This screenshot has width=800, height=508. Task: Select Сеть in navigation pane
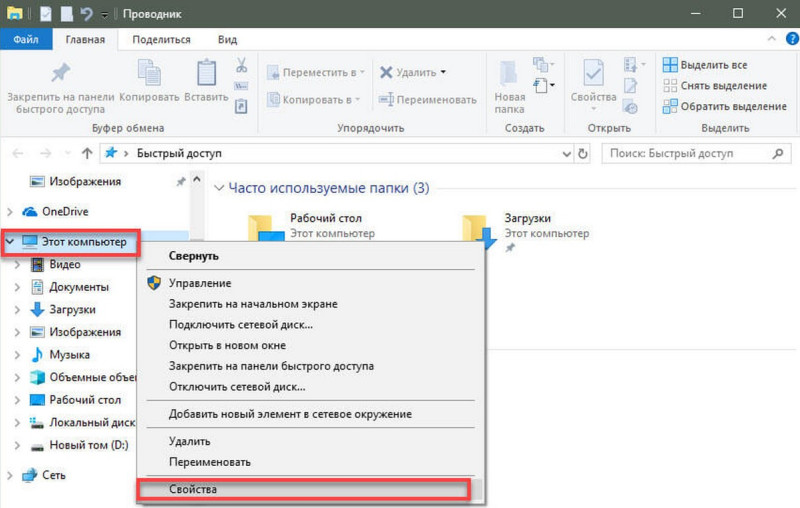point(53,475)
